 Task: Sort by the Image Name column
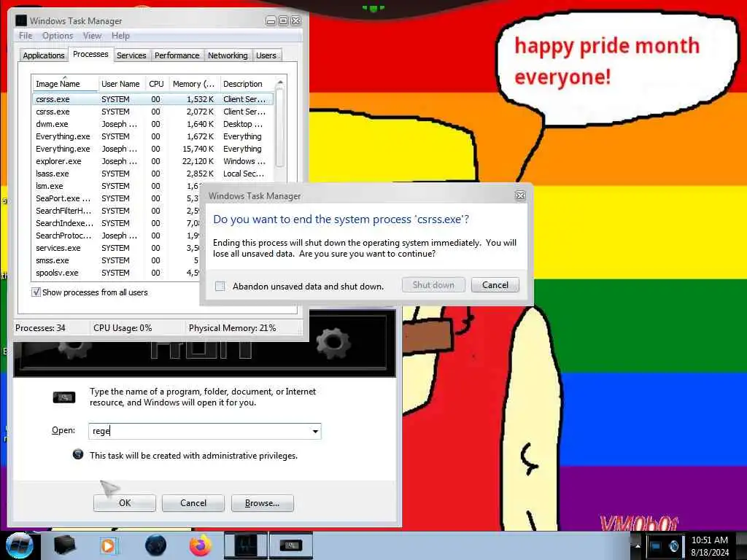(65, 84)
